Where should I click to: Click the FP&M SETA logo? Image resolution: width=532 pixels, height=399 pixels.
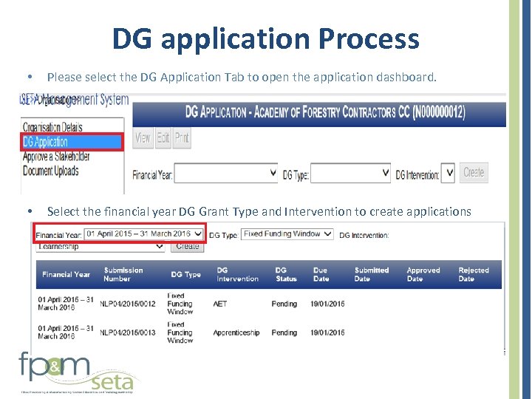coord(79,372)
